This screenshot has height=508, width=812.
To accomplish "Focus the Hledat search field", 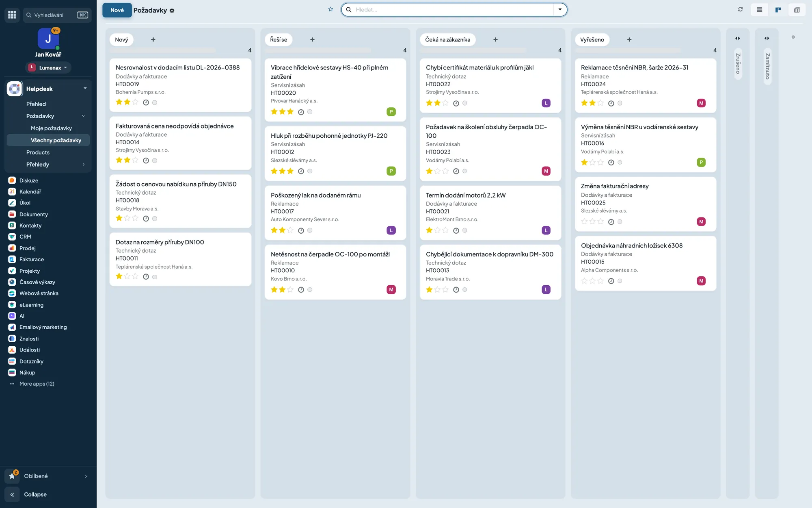I will 453,9.
